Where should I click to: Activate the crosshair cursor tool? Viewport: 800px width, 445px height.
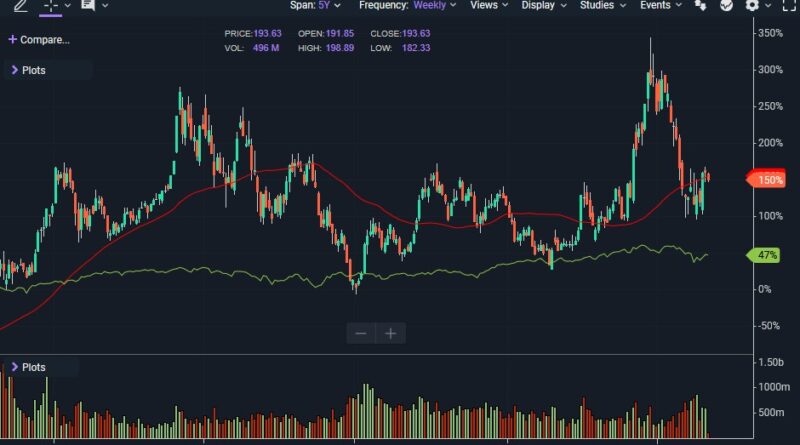(x=50, y=5)
